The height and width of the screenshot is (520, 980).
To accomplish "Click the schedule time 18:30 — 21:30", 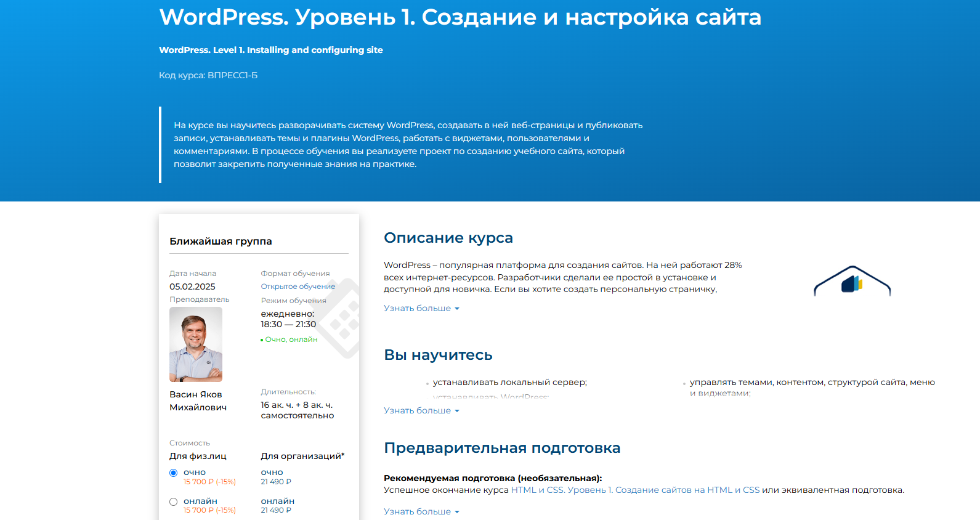I will (288, 324).
